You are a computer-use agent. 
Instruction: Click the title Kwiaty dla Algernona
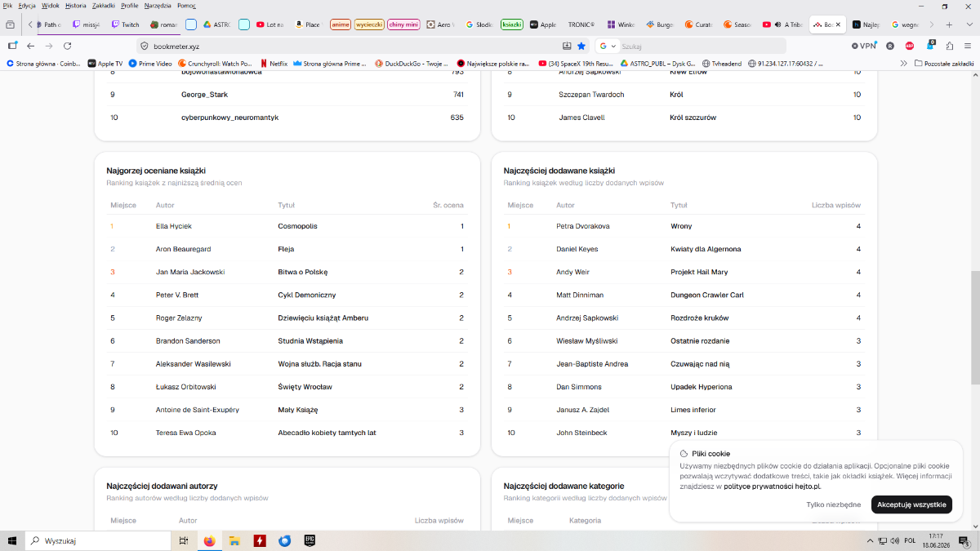[706, 249]
